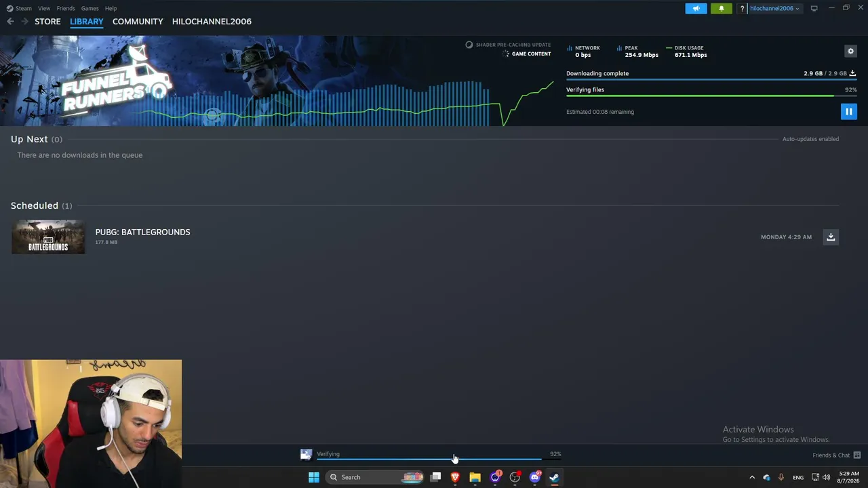868x488 pixels.
Task: Click the 2.9 GB download size icon
Action: pyautogui.click(x=852, y=73)
